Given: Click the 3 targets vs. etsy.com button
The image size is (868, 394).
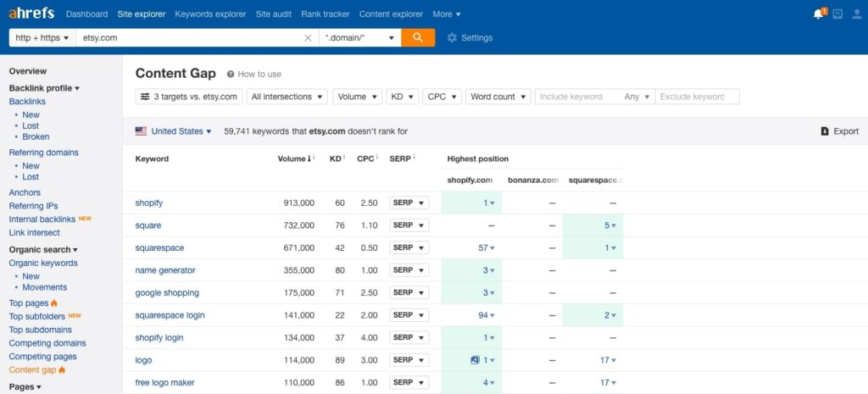Looking at the screenshot, I should click(189, 97).
